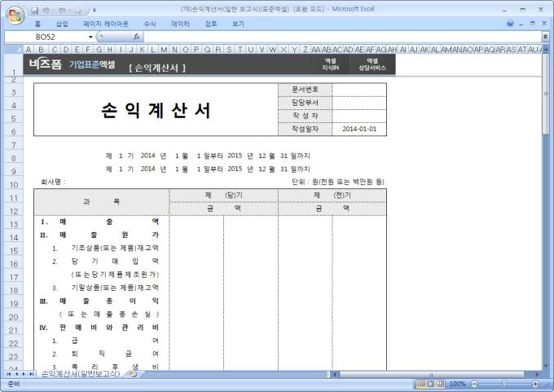This screenshot has height=392, width=554.
Task: Open the 검토 ribbon tab
Action: 211,24
